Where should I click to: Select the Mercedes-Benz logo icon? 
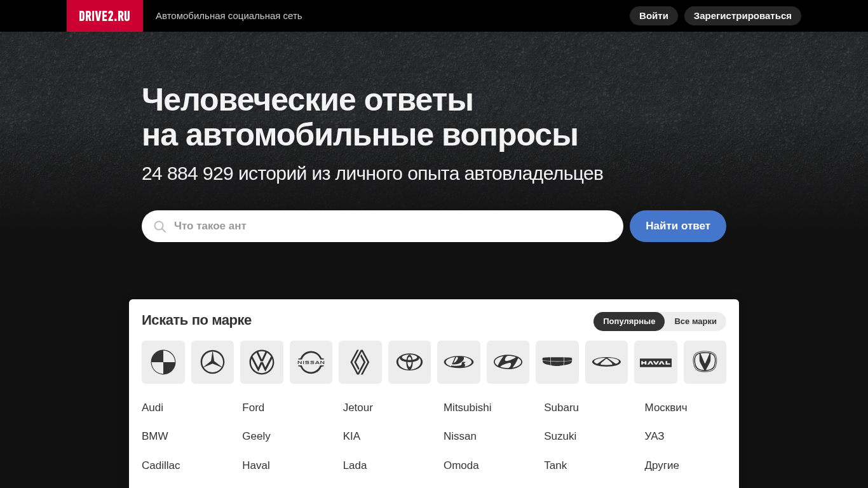pyautogui.click(x=212, y=362)
